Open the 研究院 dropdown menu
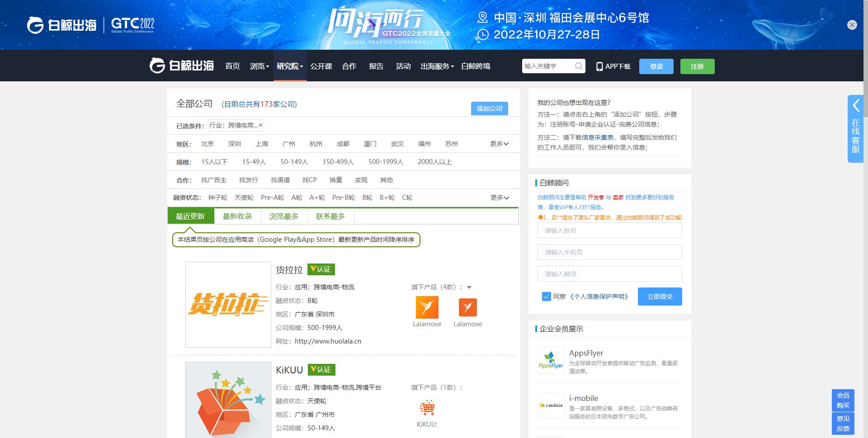 [290, 66]
